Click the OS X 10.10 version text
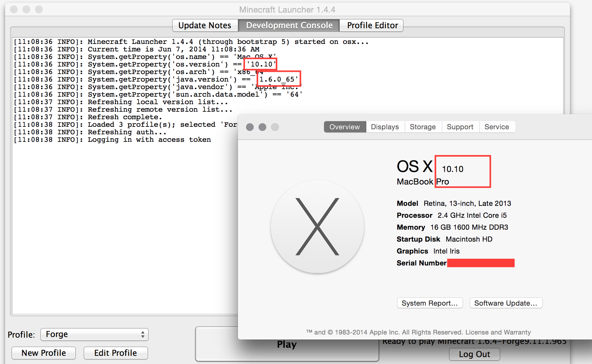This screenshot has height=364, width=592. coord(430,167)
